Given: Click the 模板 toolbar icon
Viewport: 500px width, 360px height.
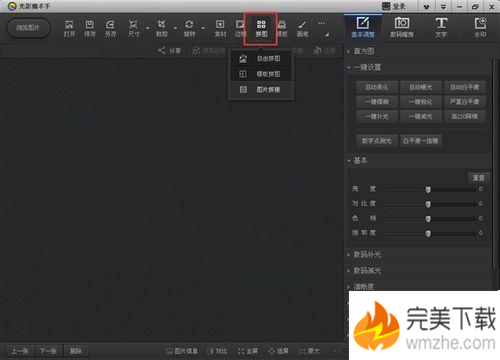Looking at the screenshot, I should pyautogui.click(x=282, y=28).
